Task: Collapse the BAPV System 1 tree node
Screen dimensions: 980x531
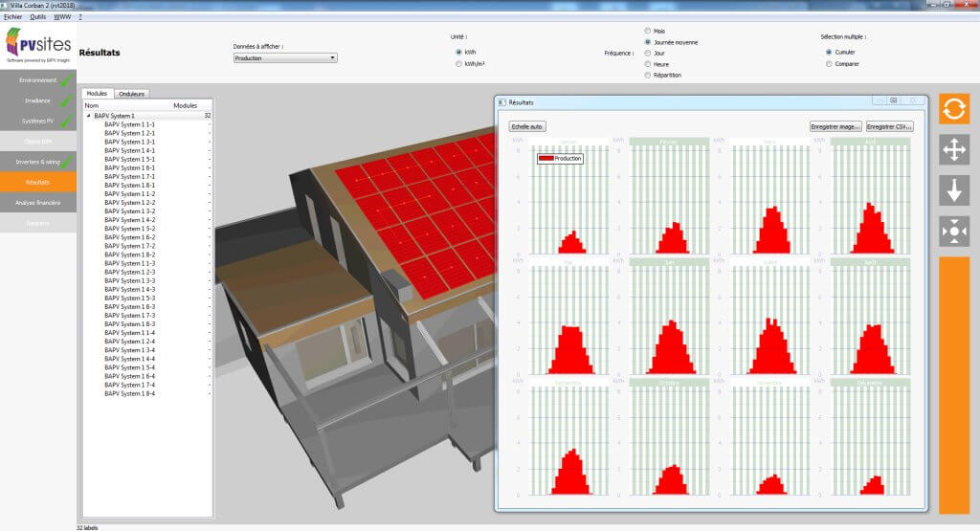Action: coord(88,116)
